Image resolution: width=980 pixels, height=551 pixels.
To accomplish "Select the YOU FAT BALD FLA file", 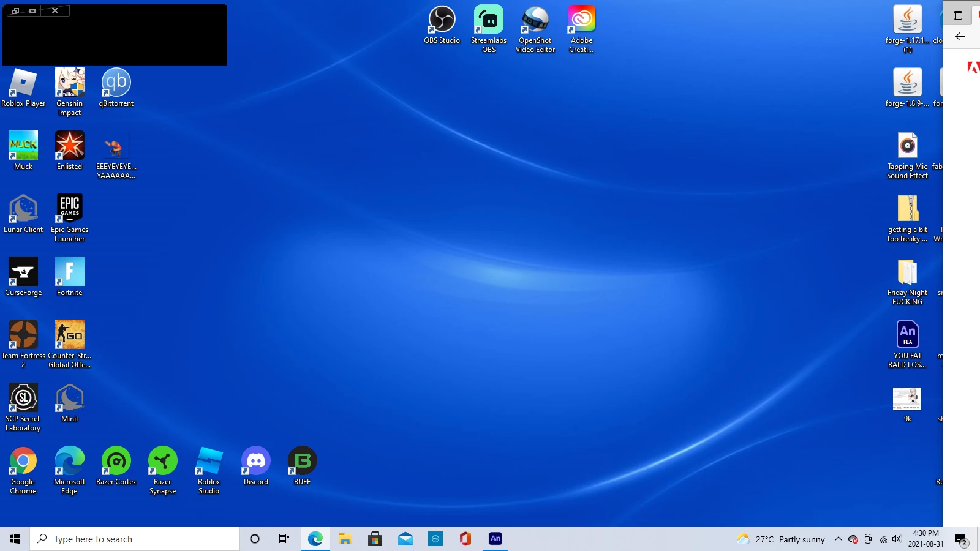I will coord(907,344).
